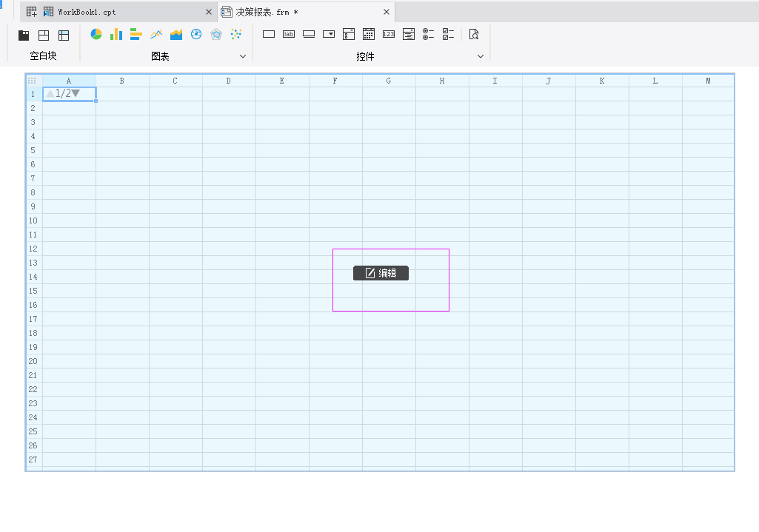Add a column chart
This screenshot has height=532, width=759.
coord(116,34)
